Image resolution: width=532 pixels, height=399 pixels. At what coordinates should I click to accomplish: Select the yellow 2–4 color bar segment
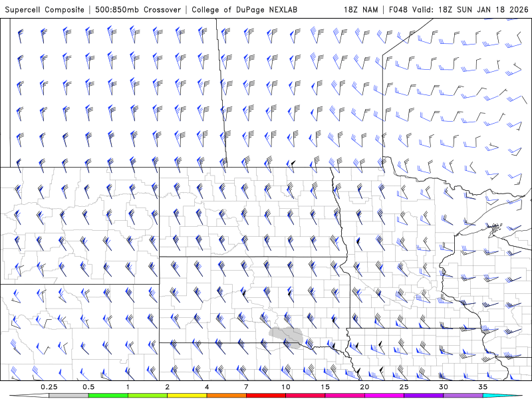pyautogui.click(x=187, y=396)
